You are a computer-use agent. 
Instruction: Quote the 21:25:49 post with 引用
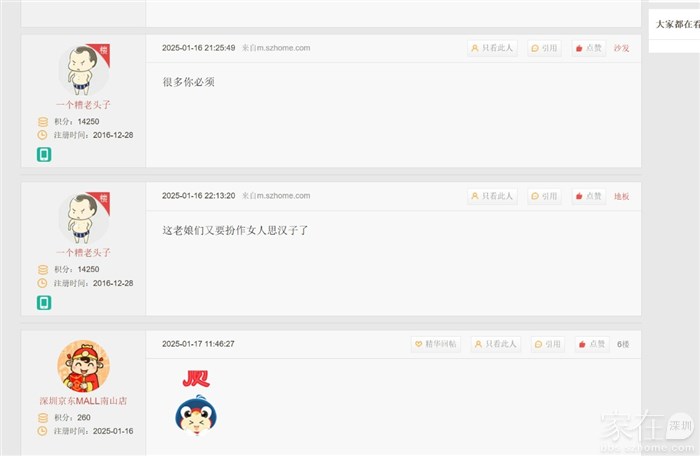(x=544, y=48)
